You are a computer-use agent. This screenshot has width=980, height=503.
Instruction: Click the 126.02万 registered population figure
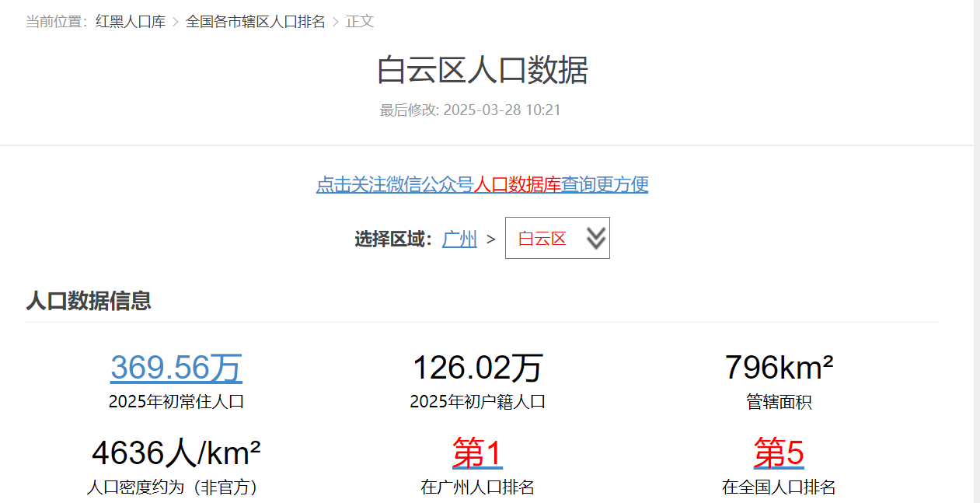click(477, 368)
